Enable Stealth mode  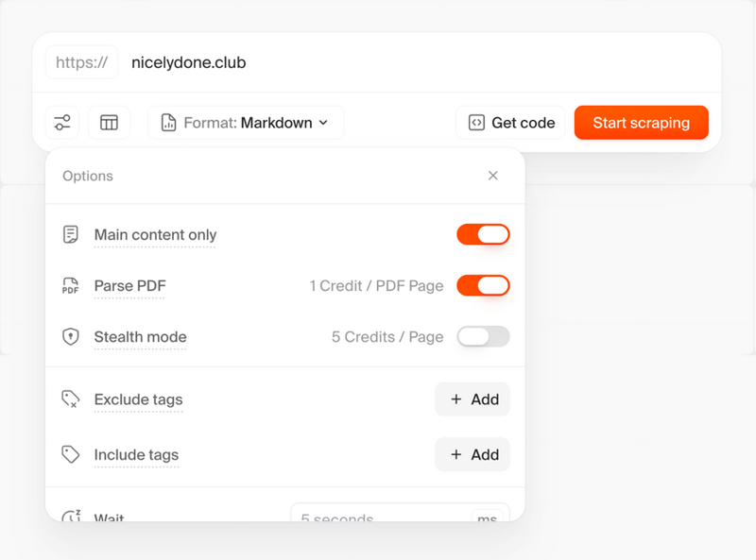click(x=483, y=336)
